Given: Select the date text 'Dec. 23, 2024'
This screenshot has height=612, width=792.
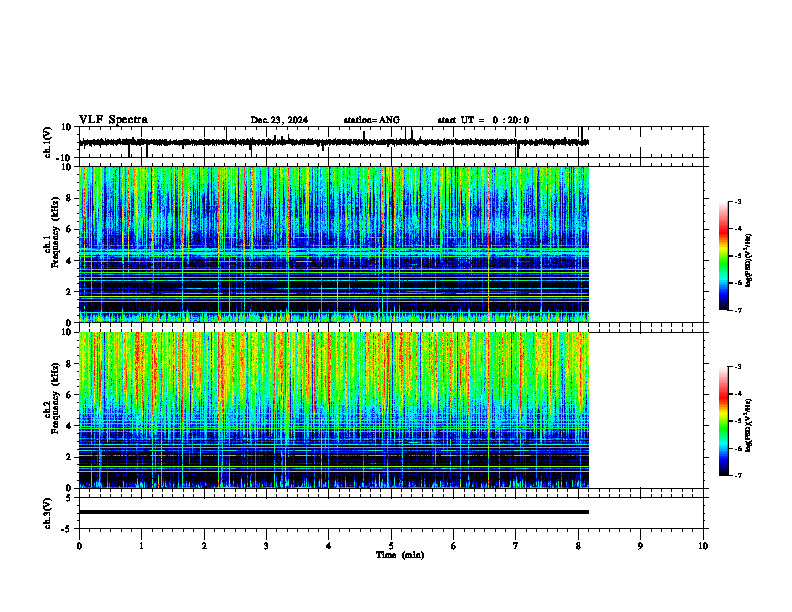Looking at the screenshot, I should pos(279,120).
